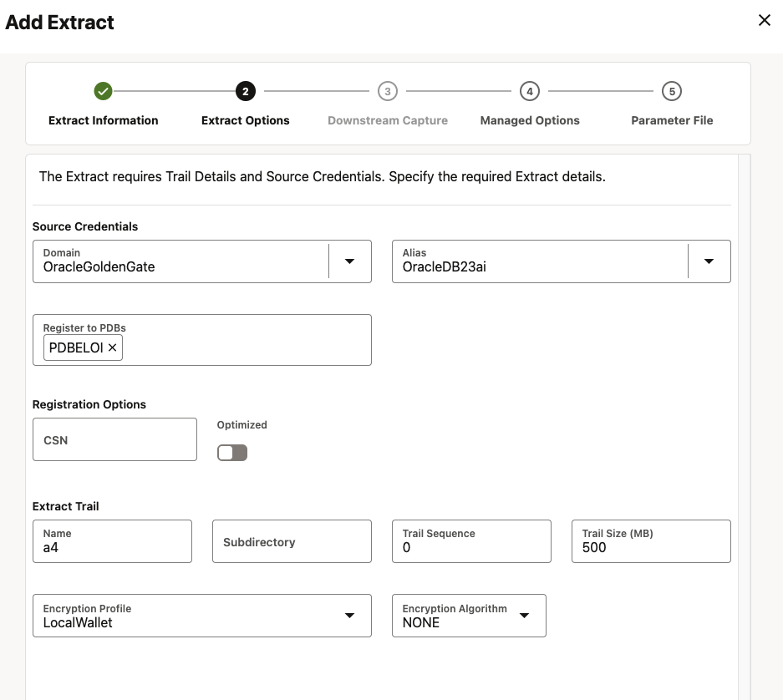Screen dimensions: 783x700
Task: Click the step 3 Downstream Capture circle
Action: pyautogui.click(x=387, y=91)
